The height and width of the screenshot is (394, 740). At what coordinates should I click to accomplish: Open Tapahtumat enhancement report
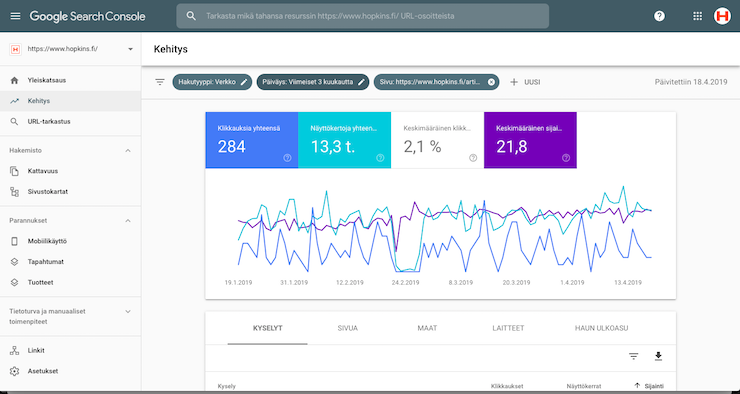tap(71, 262)
